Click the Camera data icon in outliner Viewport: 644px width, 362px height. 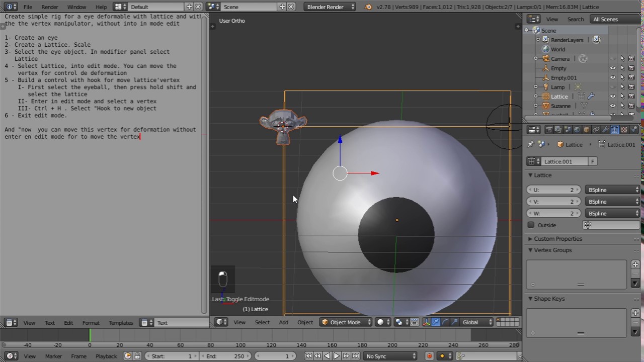coord(583,59)
